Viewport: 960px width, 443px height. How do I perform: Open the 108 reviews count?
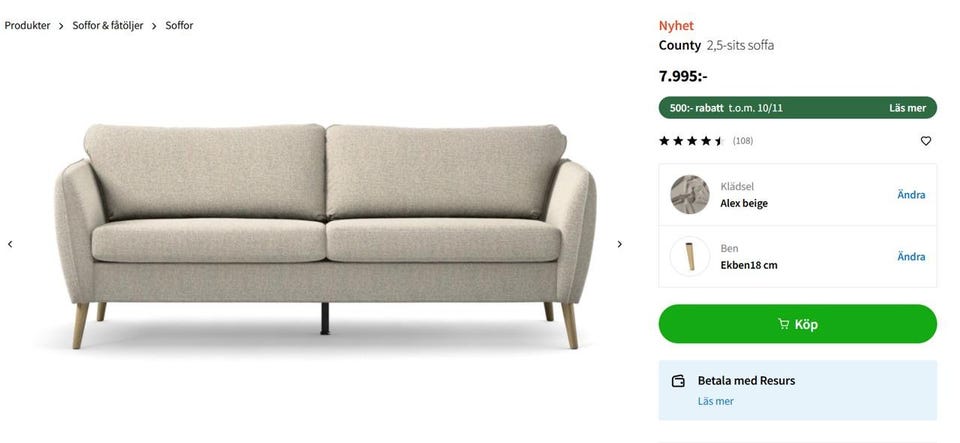(x=743, y=141)
